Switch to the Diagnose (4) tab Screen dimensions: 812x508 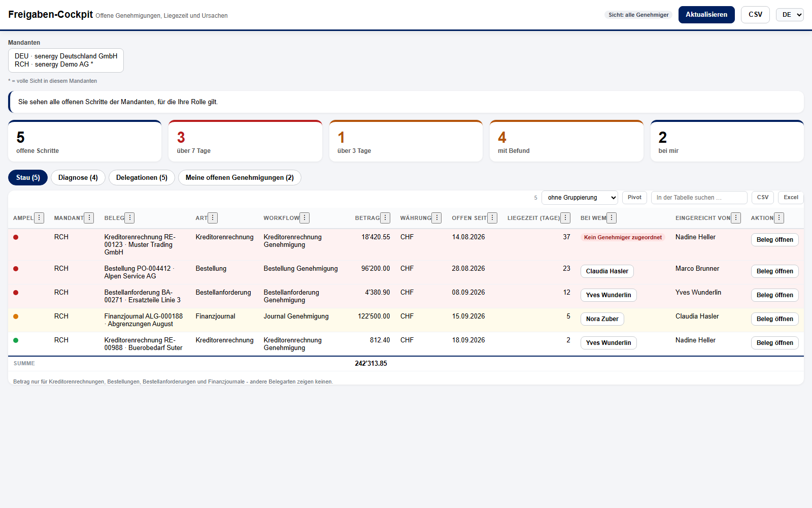coord(78,178)
